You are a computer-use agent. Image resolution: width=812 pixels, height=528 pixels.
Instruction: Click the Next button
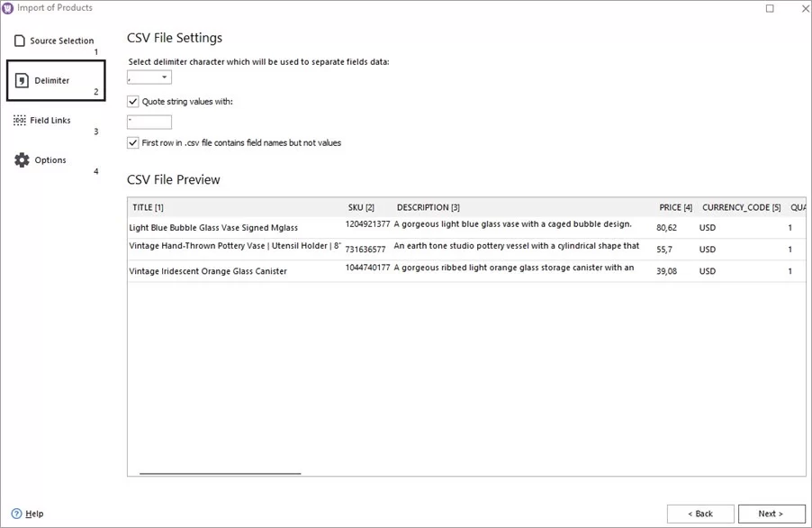(771, 513)
